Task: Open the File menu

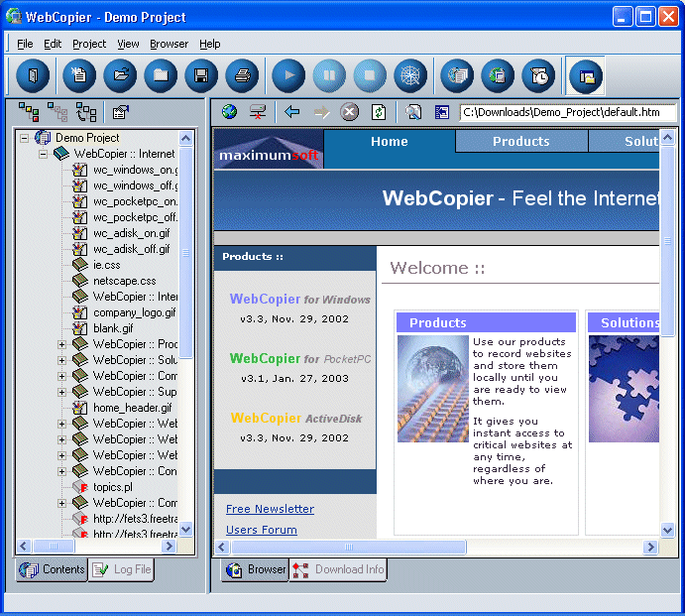Action: [x=25, y=44]
